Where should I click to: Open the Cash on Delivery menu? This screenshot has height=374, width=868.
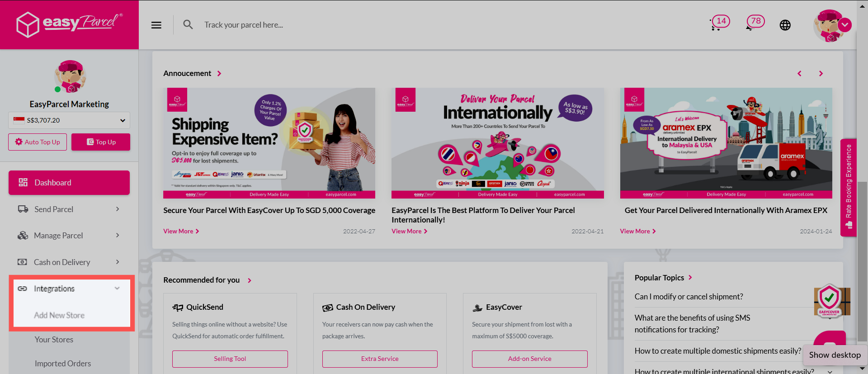[69, 262]
